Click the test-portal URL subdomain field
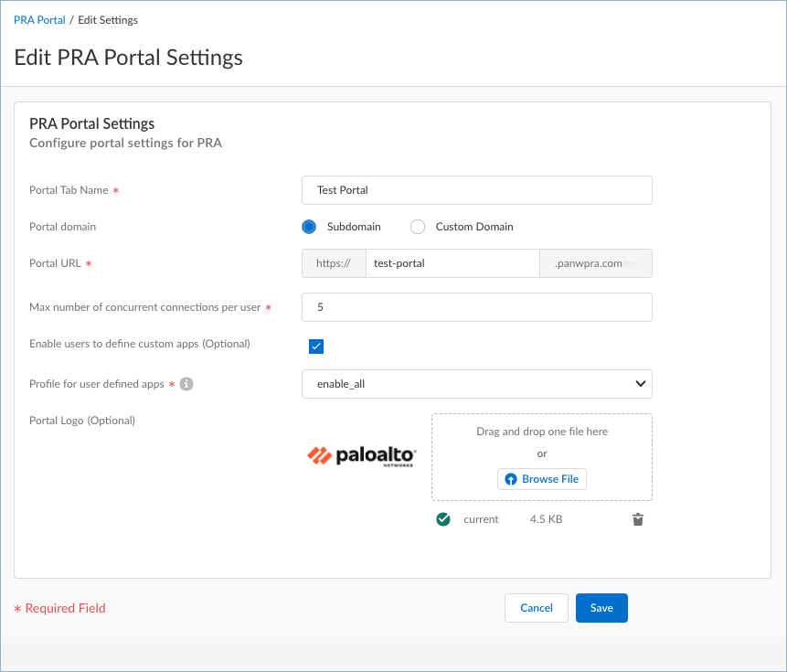Viewport: 787px width, 672px height. (452, 263)
